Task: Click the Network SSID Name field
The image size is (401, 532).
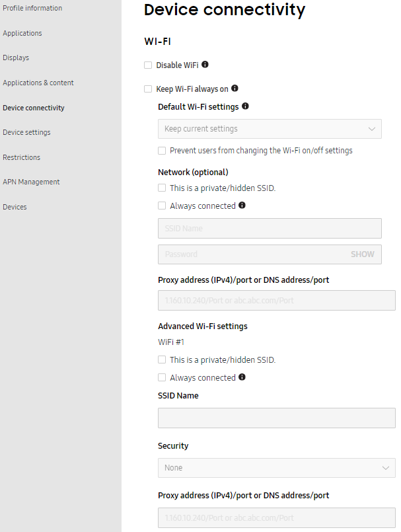Action: coord(270,229)
